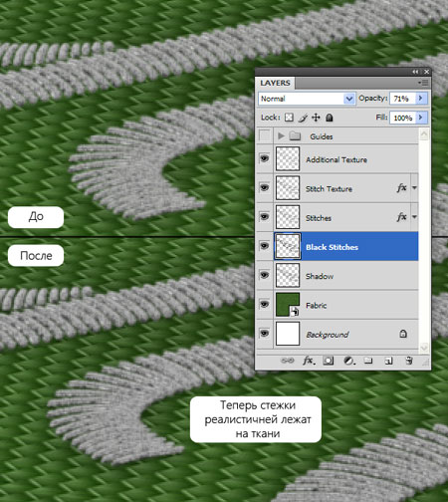Click the Fill 100% field
Viewport: 448px width, 502px height.
pyautogui.click(x=403, y=118)
